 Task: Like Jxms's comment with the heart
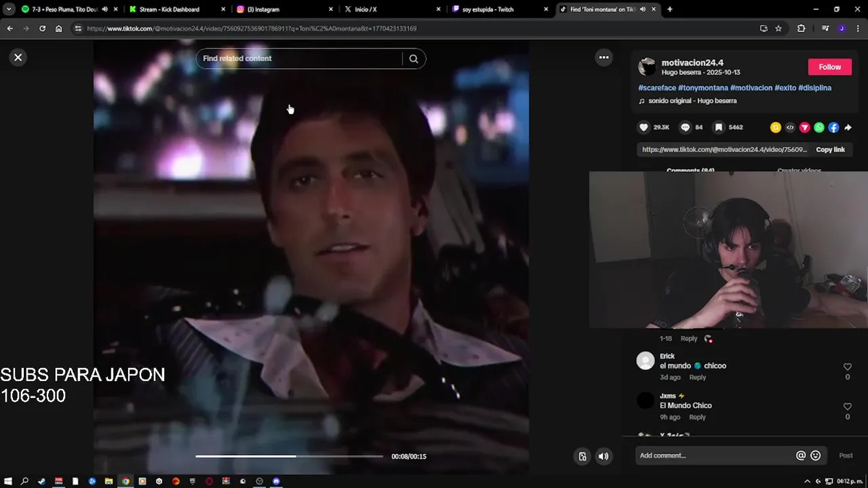tap(847, 407)
